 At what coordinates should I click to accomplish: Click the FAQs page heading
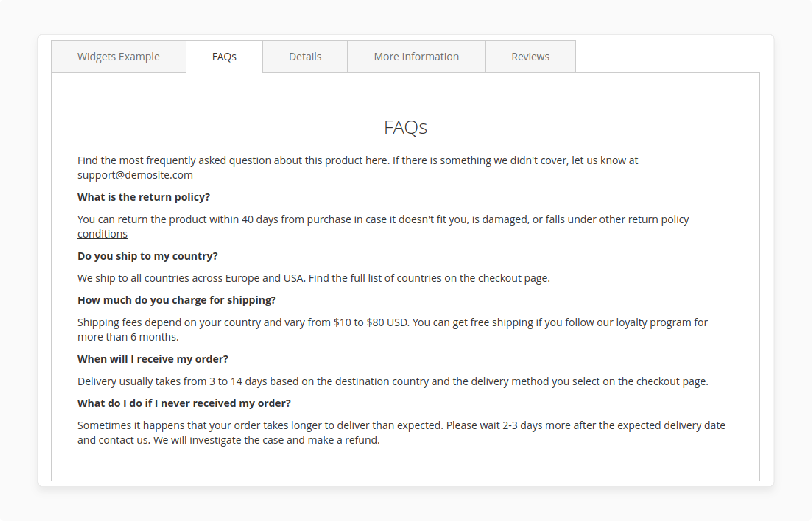click(406, 128)
